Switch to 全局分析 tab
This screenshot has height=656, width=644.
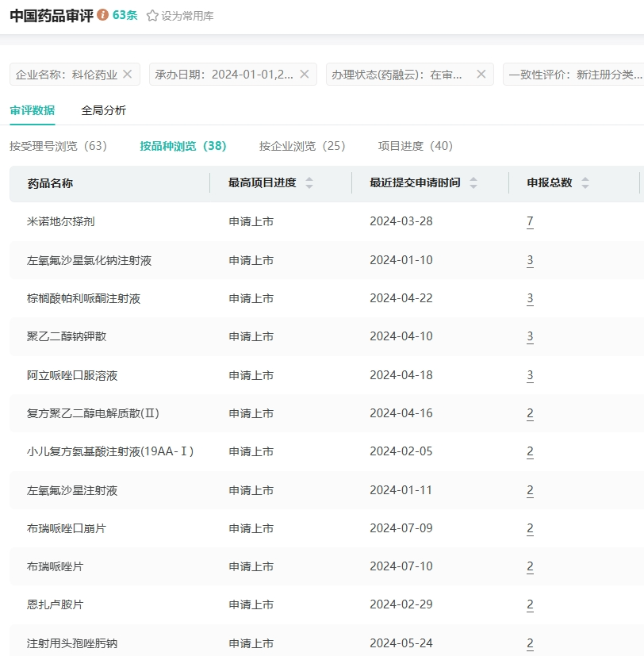coord(103,111)
